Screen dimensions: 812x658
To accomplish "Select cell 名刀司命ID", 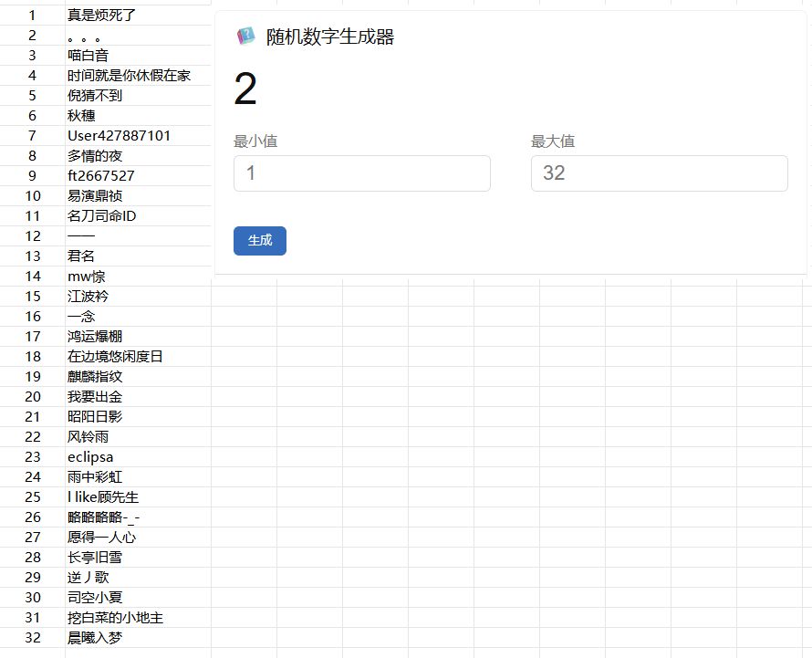I will [x=139, y=216].
